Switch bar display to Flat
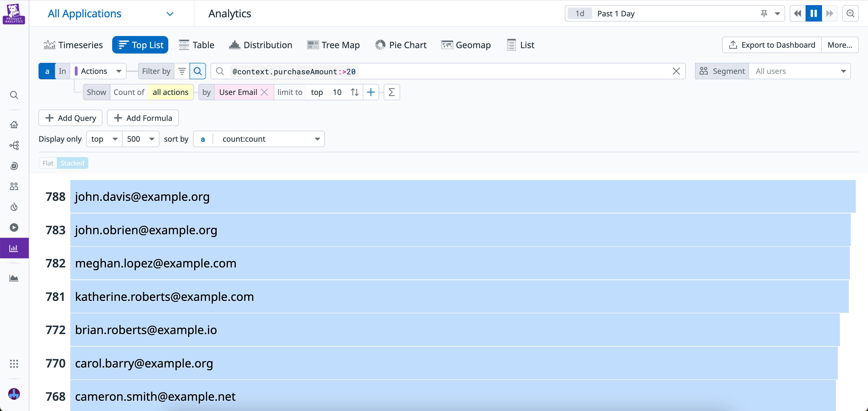 (x=48, y=163)
